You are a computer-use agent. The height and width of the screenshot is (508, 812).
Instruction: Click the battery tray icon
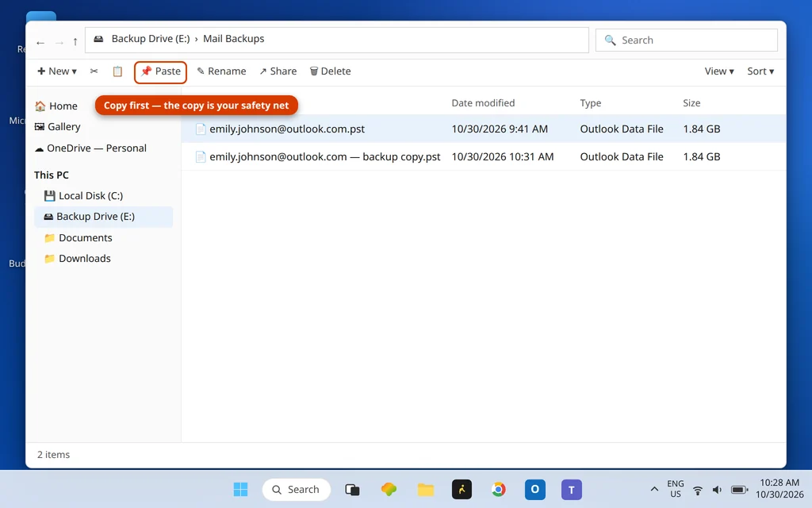[740, 490]
